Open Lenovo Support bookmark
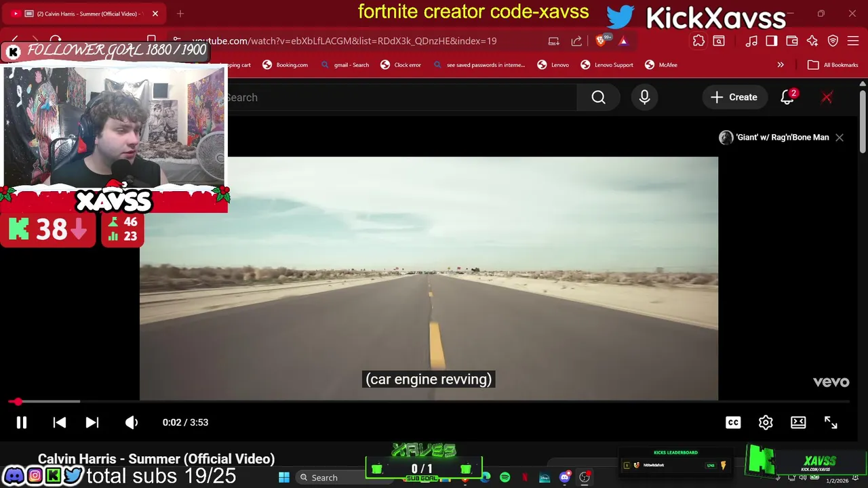868x488 pixels. point(607,65)
